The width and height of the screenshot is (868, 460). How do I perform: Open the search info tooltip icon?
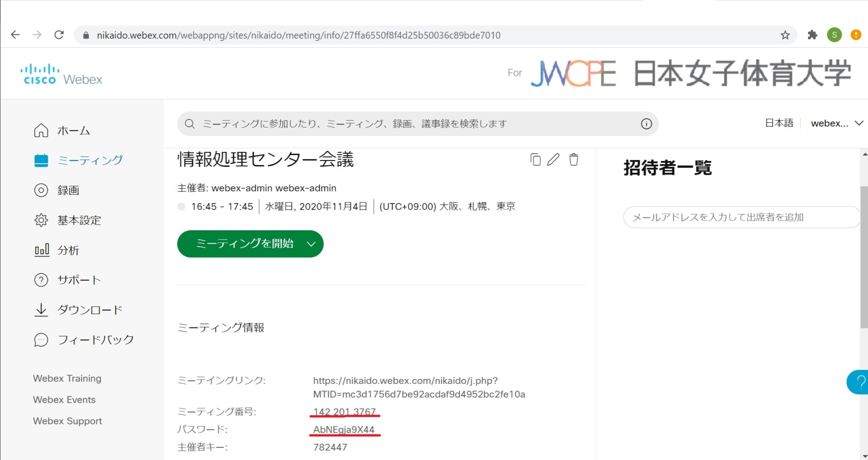tap(646, 123)
